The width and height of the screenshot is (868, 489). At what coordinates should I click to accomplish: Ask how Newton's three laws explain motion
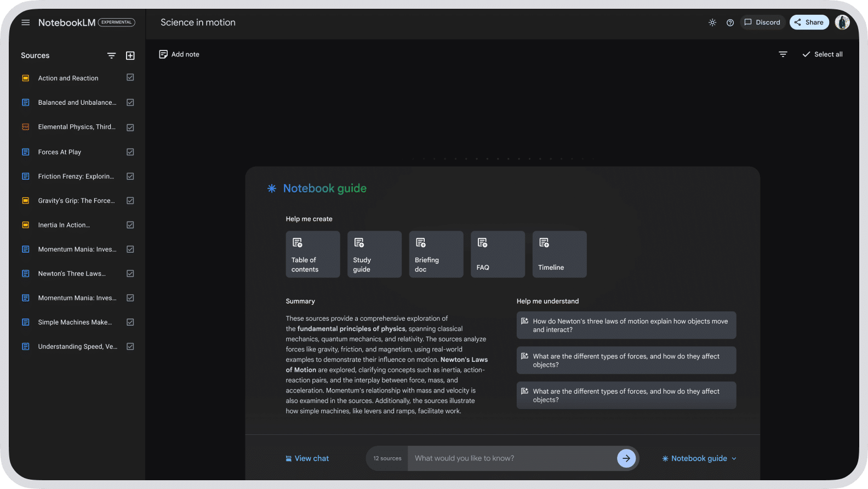point(626,325)
